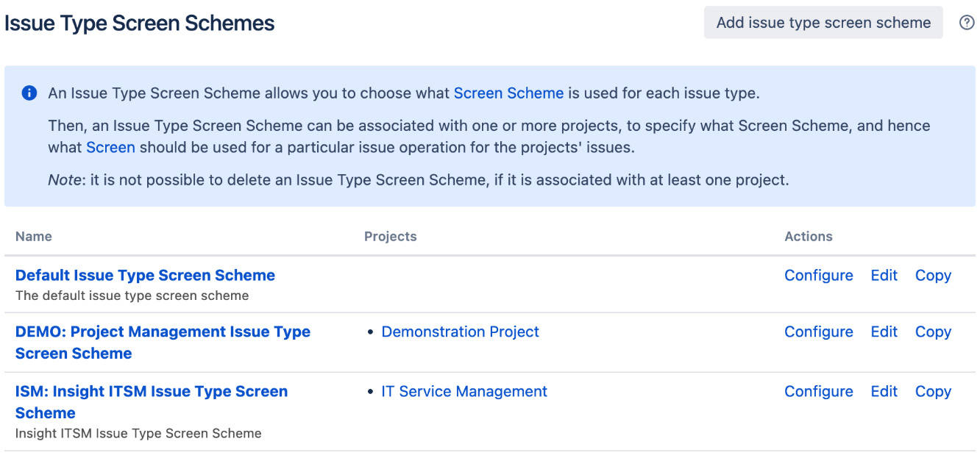The height and width of the screenshot is (458, 980).
Task: Configure the ISM Insight ITSM scheme
Action: [818, 391]
